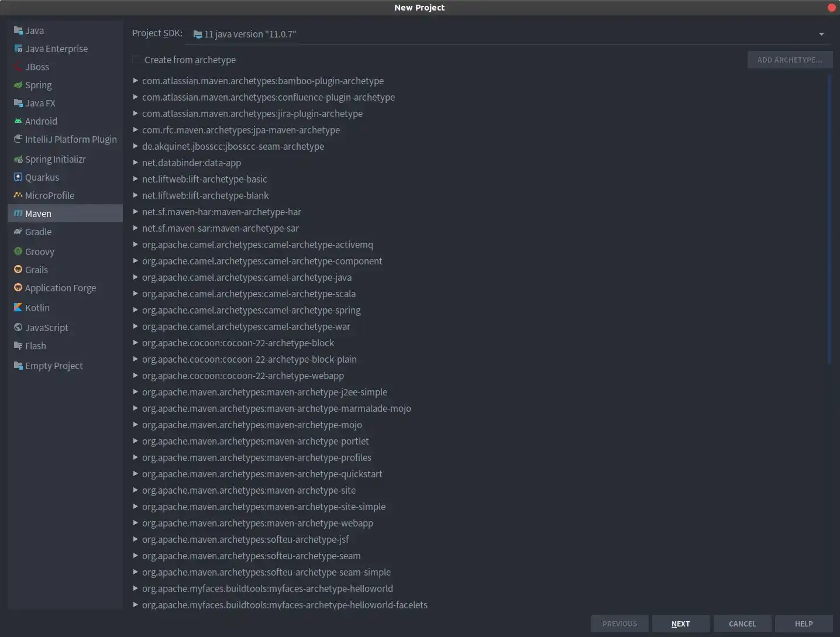Enable Create from archetype checkbox
This screenshot has height=637, width=840.
137,60
